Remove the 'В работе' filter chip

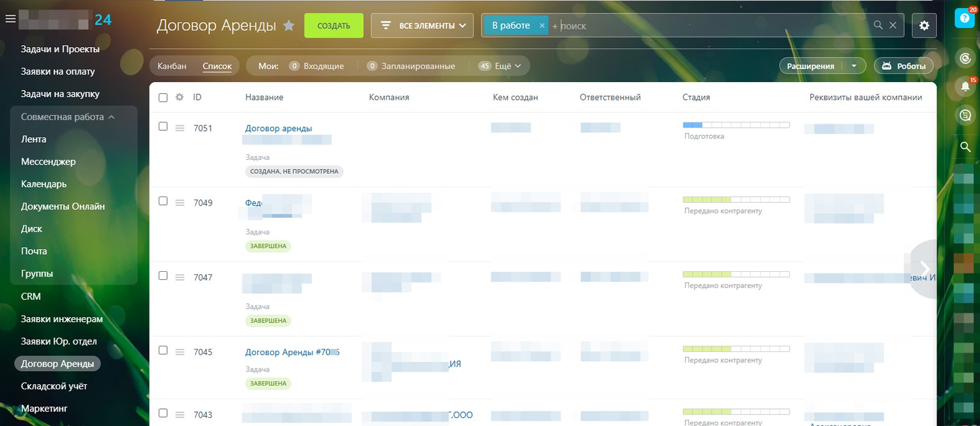541,26
